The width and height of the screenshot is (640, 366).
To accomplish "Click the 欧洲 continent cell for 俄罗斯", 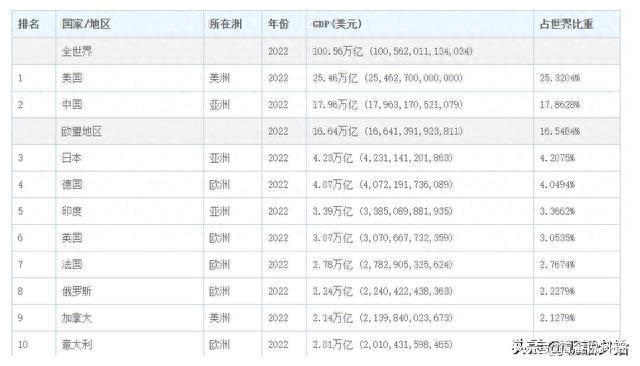I will pos(220,291).
